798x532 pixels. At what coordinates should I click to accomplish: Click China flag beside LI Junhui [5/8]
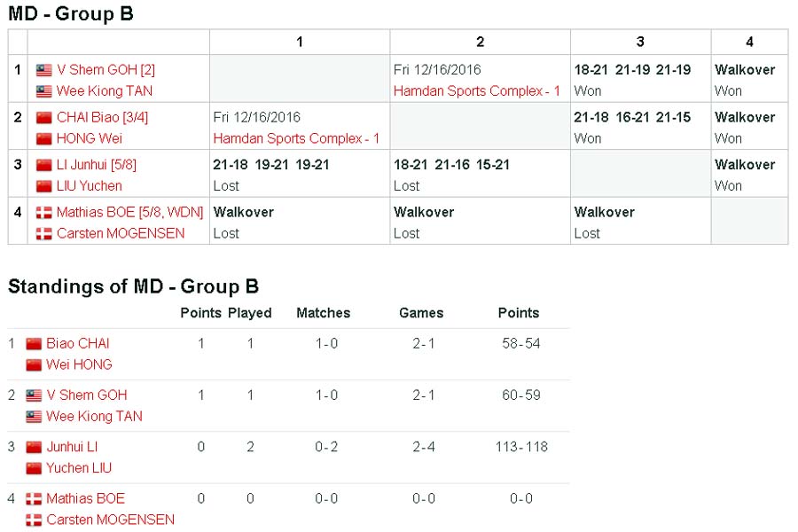tap(44, 165)
